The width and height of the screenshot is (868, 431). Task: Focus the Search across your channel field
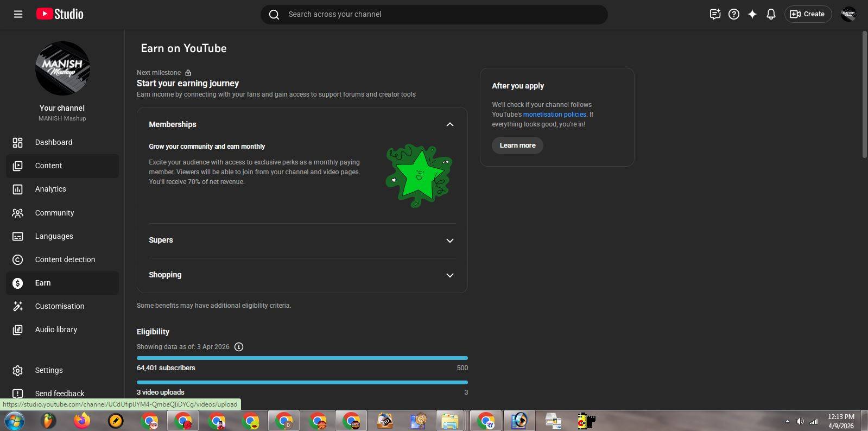(x=434, y=14)
